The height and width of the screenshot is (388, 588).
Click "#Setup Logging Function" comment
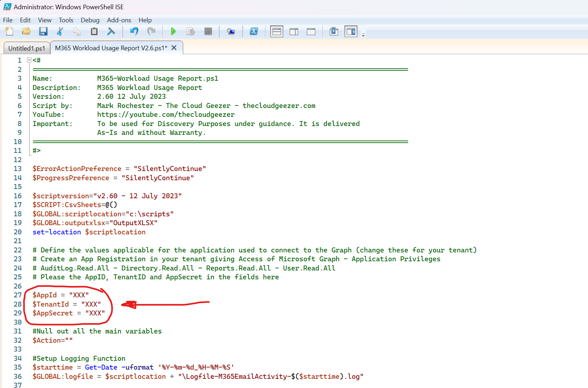pos(79,358)
